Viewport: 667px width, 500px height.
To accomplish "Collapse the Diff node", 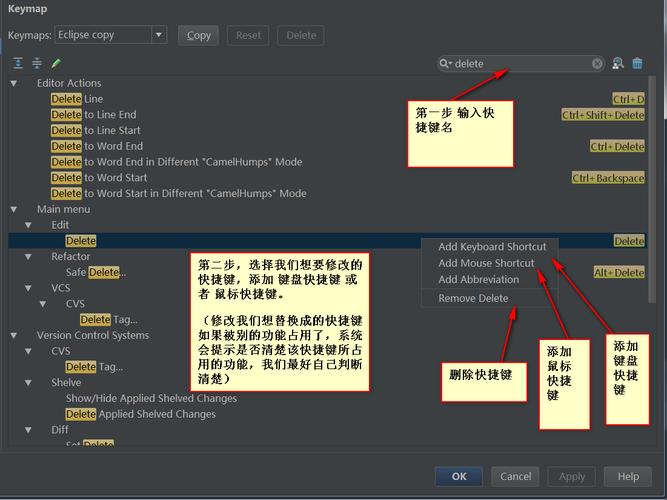I will click(x=28, y=430).
